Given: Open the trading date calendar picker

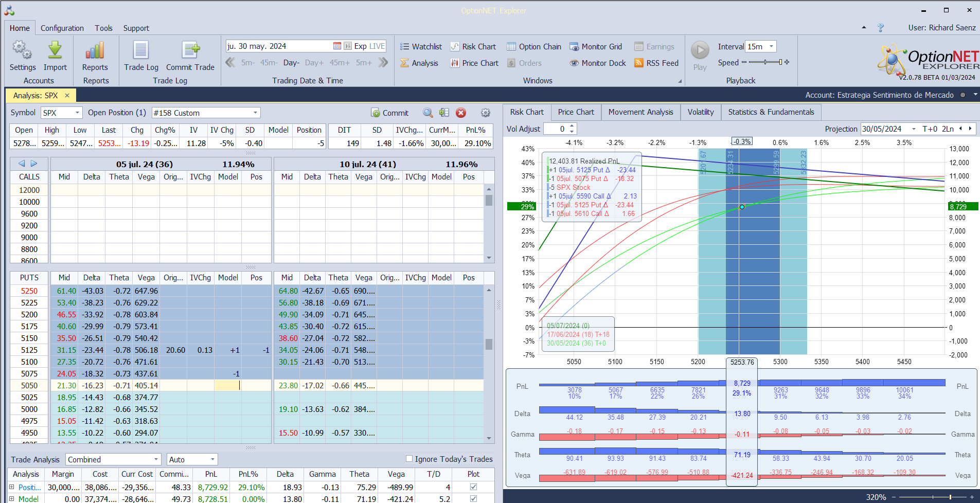Looking at the screenshot, I should coord(337,46).
